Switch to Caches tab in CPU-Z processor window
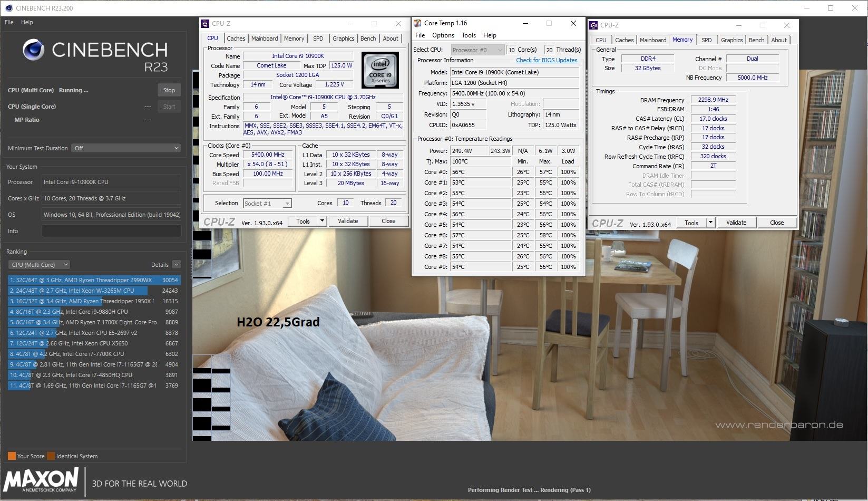Image resolution: width=868 pixels, height=501 pixels. click(x=236, y=38)
